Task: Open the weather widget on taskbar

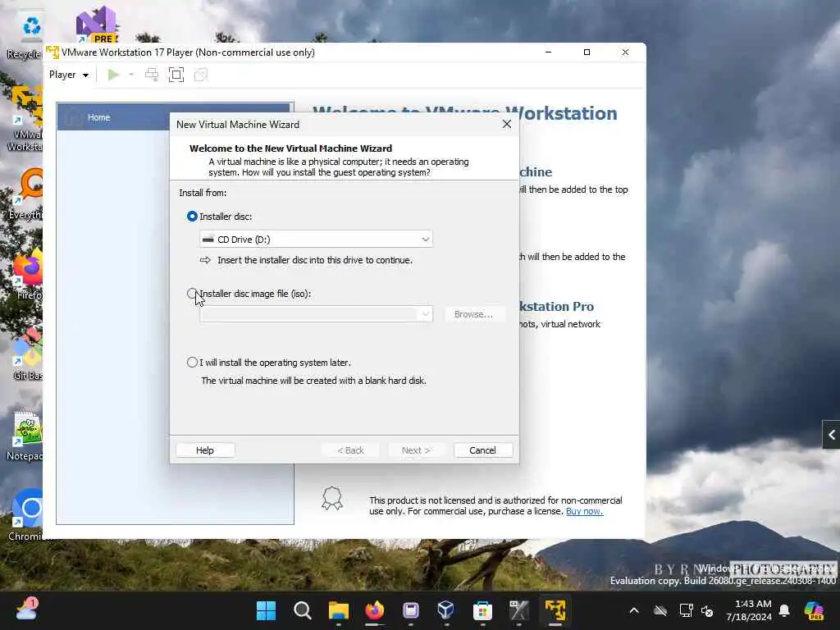Action: coord(25,610)
